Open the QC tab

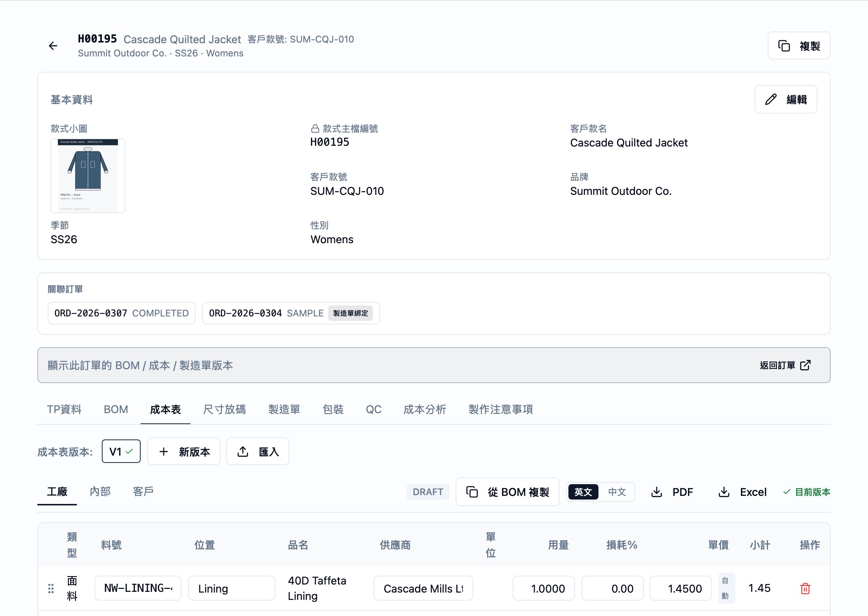(x=374, y=409)
